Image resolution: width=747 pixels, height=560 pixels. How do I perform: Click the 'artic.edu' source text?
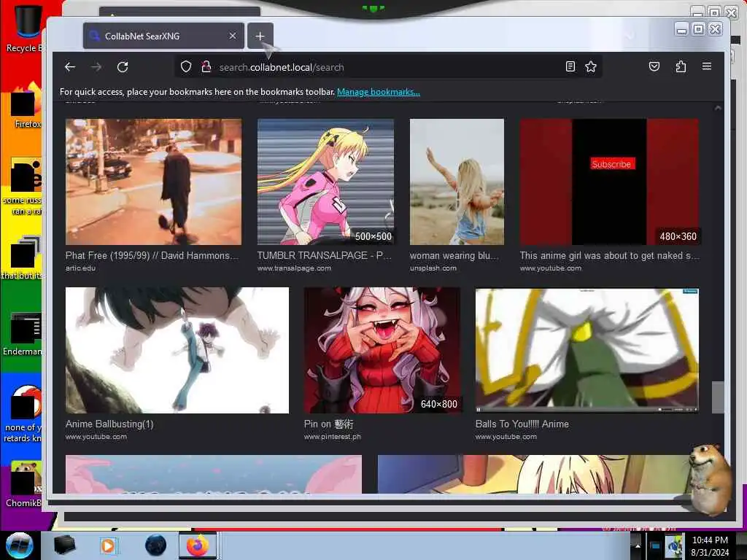click(x=80, y=268)
